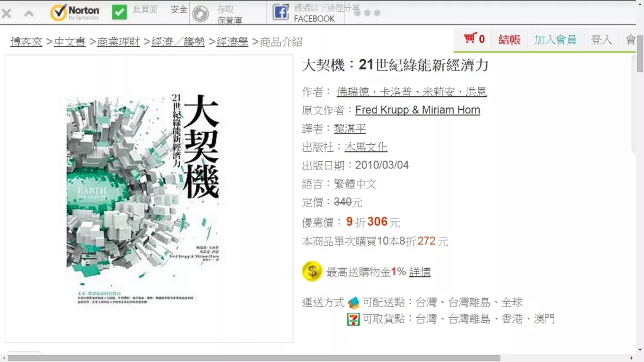Click the book title 大契機：21世紀綠能新經濟力
Viewport: 644px width, 362px height.
(x=395, y=65)
